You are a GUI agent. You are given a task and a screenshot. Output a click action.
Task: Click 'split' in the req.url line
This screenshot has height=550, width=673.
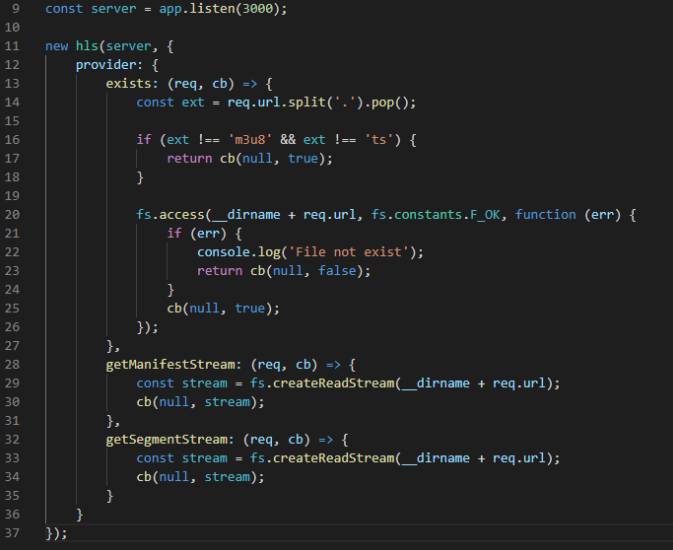[x=306, y=102]
